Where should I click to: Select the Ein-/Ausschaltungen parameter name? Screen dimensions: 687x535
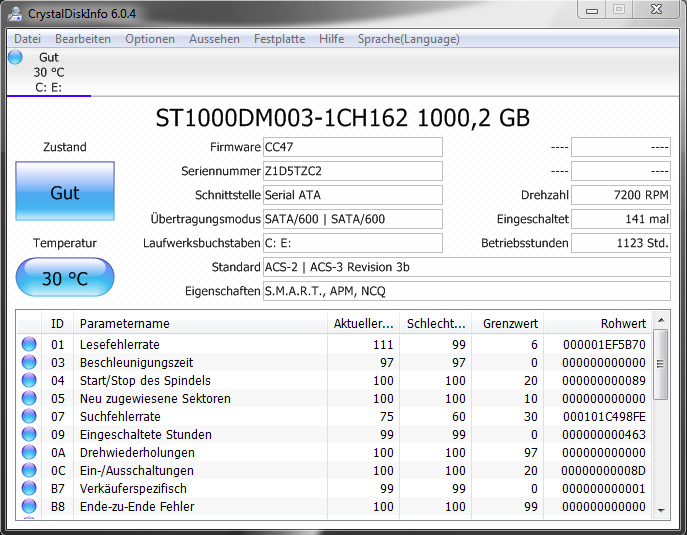click(137, 470)
